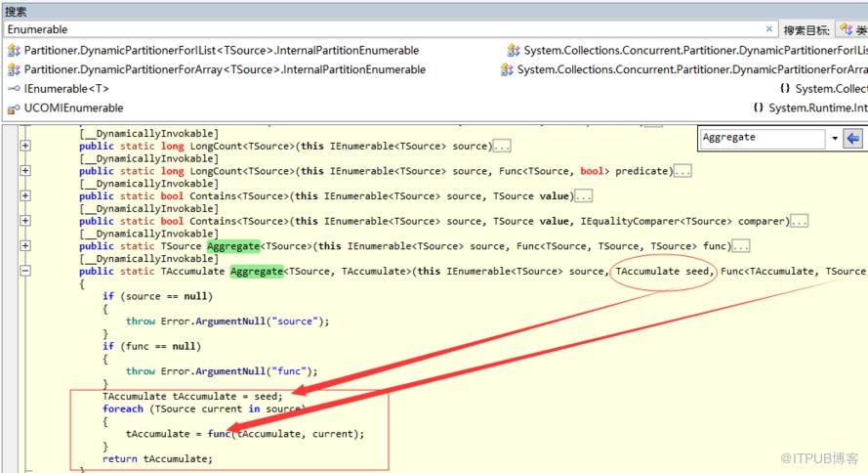Select the UCOMIEnumerable search result
Screen dimensions: 868x473
[x=73, y=108]
